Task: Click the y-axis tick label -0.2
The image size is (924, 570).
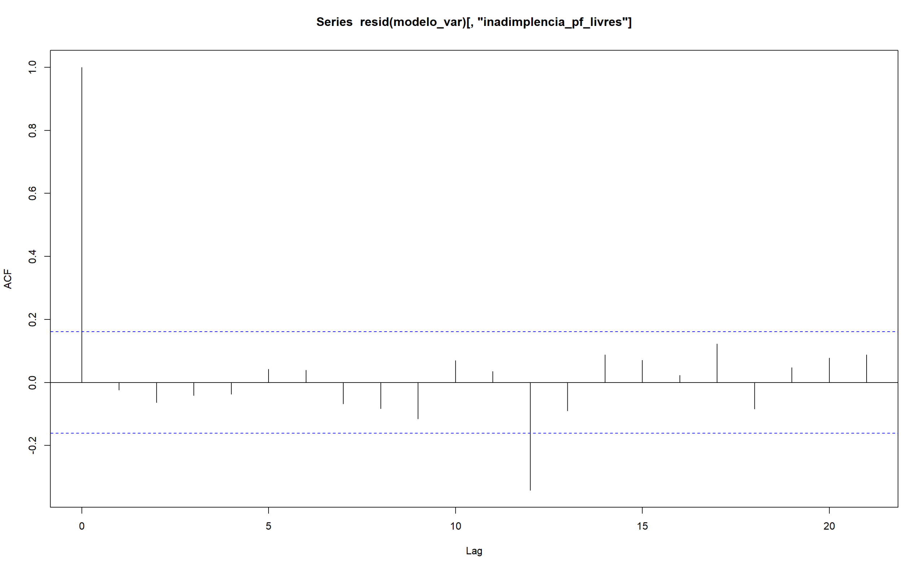Action: coord(33,445)
